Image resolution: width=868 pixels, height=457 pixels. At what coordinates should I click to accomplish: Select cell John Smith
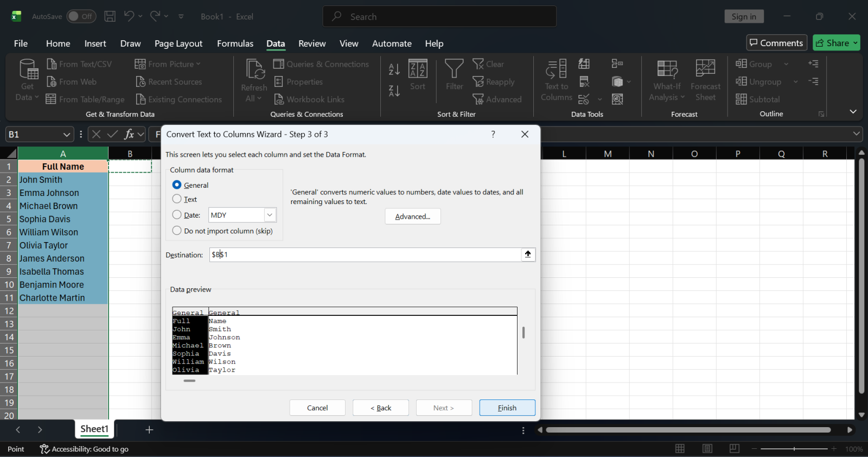click(63, 180)
